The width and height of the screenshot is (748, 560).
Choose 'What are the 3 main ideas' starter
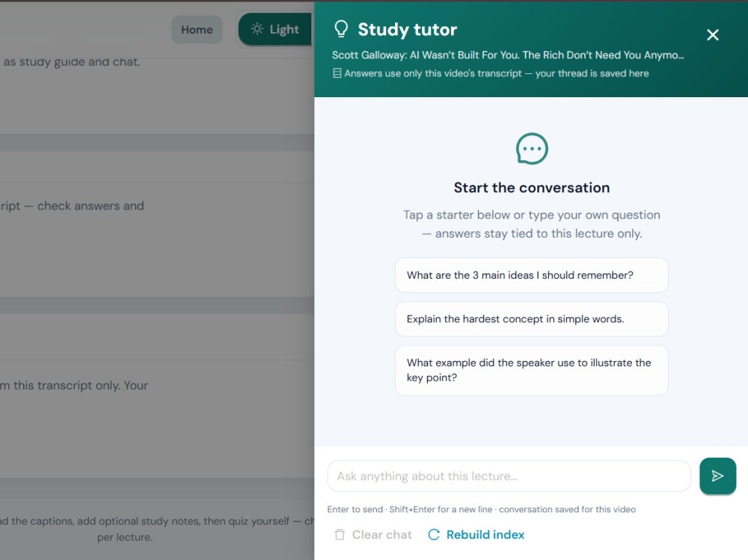[531, 275]
